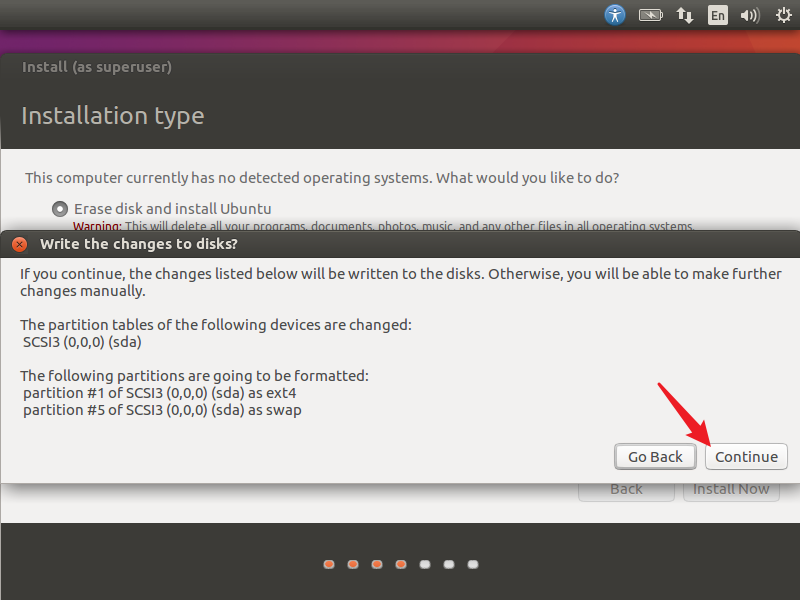Click the Write the changes to disks? title
800x600 pixels.
pyautogui.click(x=139, y=244)
